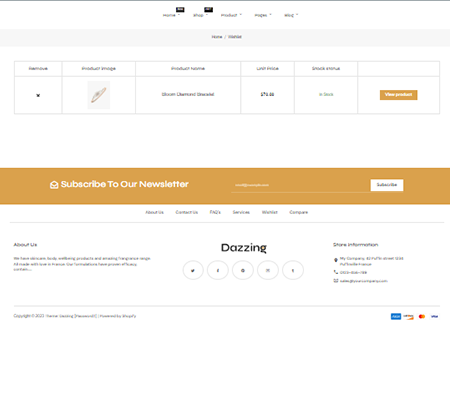Click the View product button
This screenshot has width=450, height=413.
click(x=398, y=95)
